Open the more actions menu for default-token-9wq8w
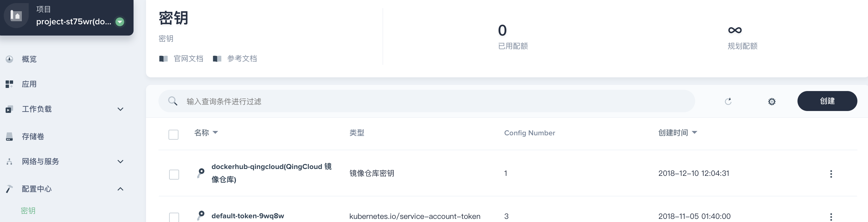The image size is (868, 222). tap(831, 217)
